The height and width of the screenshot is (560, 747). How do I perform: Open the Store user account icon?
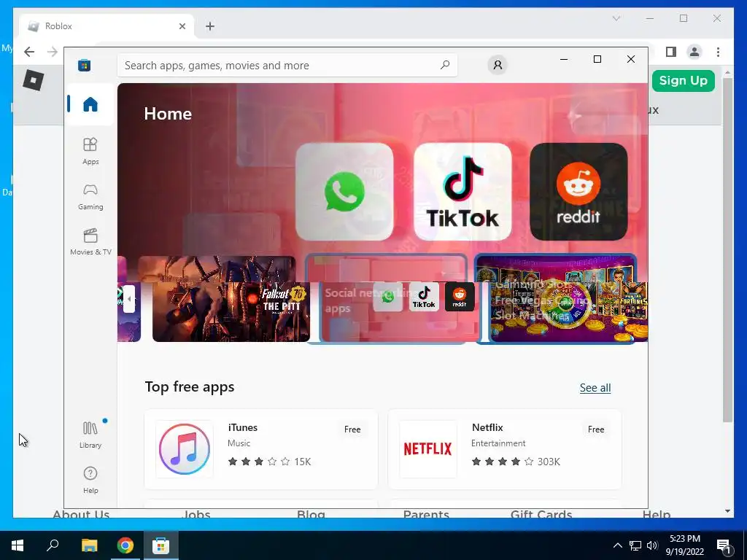pos(498,65)
